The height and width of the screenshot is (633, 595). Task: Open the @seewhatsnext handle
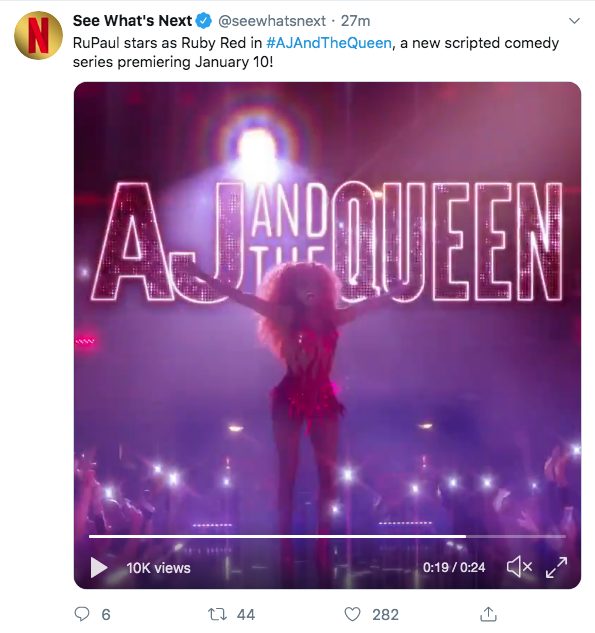pyautogui.click(x=272, y=21)
